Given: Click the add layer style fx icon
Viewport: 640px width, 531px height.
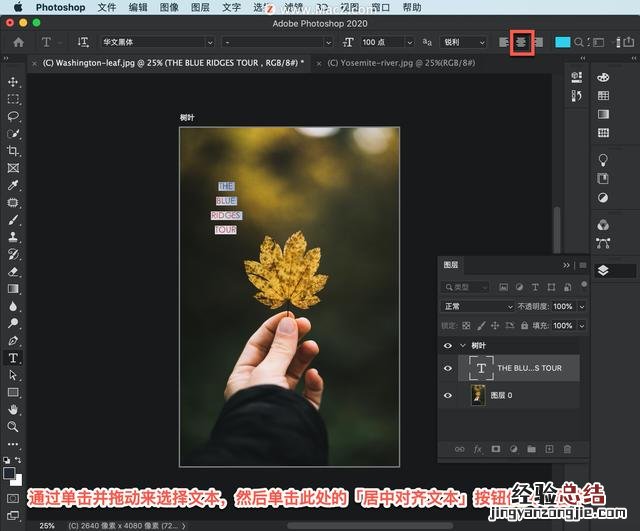Looking at the screenshot, I should click(478, 450).
